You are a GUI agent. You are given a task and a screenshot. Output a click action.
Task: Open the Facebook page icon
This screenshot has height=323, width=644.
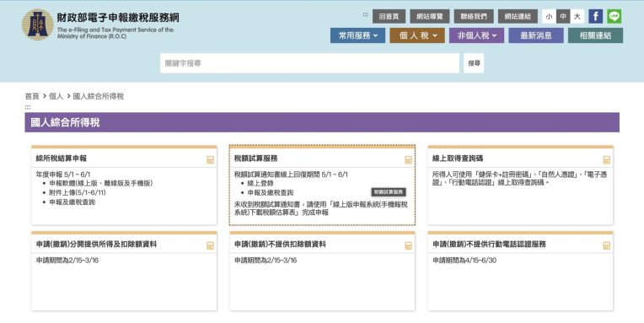[x=596, y=16]
